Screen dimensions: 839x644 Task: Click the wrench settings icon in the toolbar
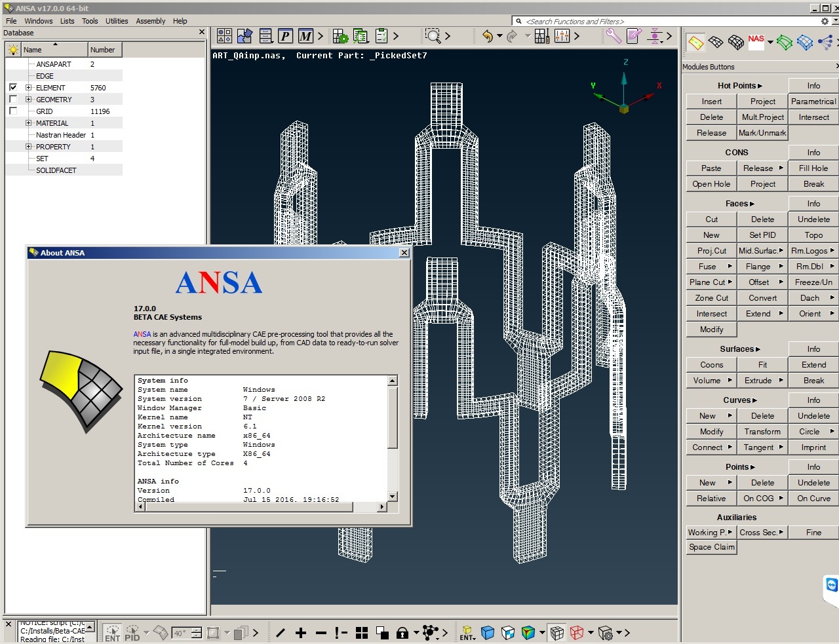pyautogui.click(x=614, y=36)
